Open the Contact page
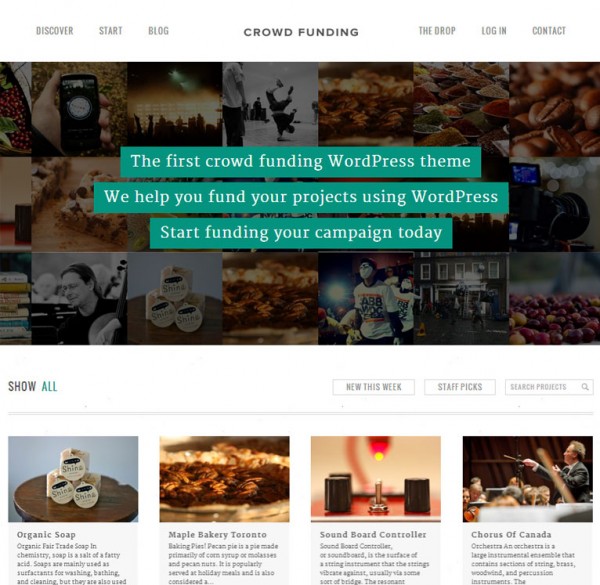Image resolution: width=600 pixels, height=585 pixels. 549,31
